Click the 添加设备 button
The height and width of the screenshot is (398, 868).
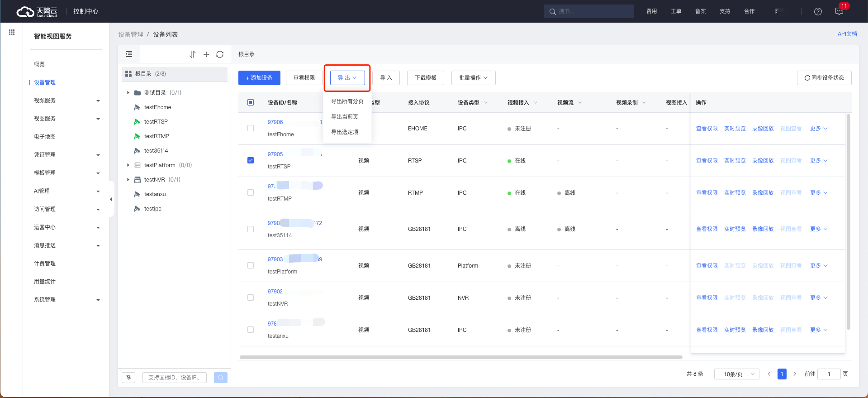point(259,78)
